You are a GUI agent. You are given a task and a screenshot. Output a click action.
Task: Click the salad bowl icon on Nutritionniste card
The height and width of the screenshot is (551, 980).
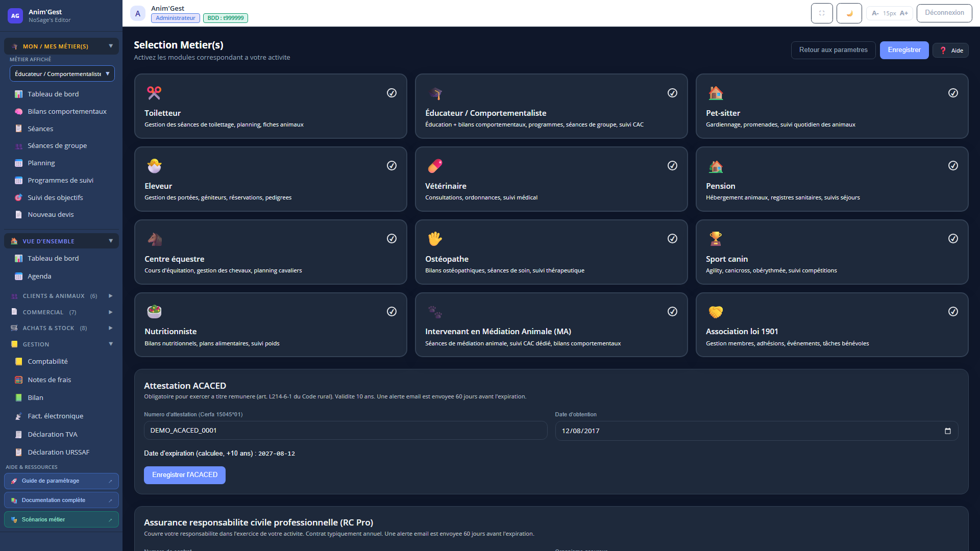point(154,311)
